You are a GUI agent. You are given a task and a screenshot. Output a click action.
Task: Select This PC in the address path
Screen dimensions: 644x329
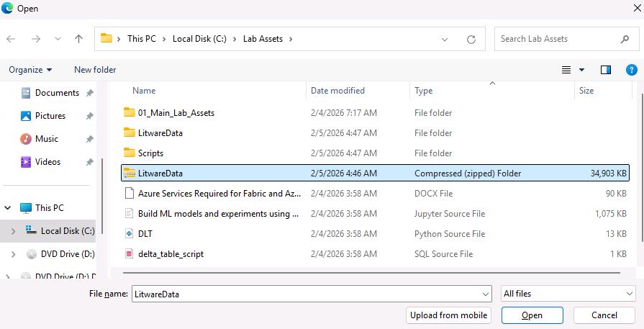tap(142, 39)
